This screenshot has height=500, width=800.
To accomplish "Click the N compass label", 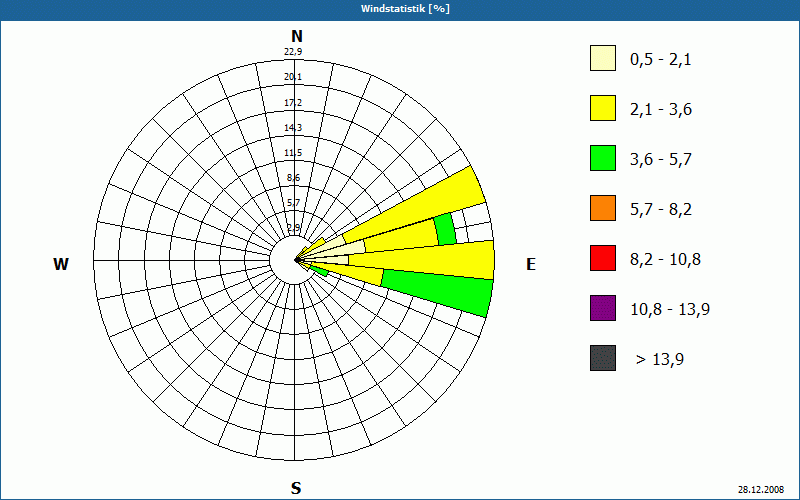I will tap(296, 36).
